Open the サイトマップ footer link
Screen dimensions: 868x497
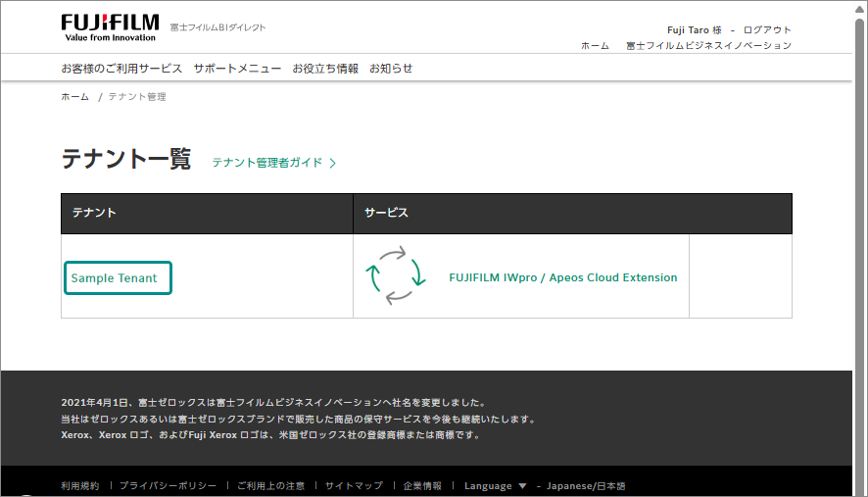point(355,486)
